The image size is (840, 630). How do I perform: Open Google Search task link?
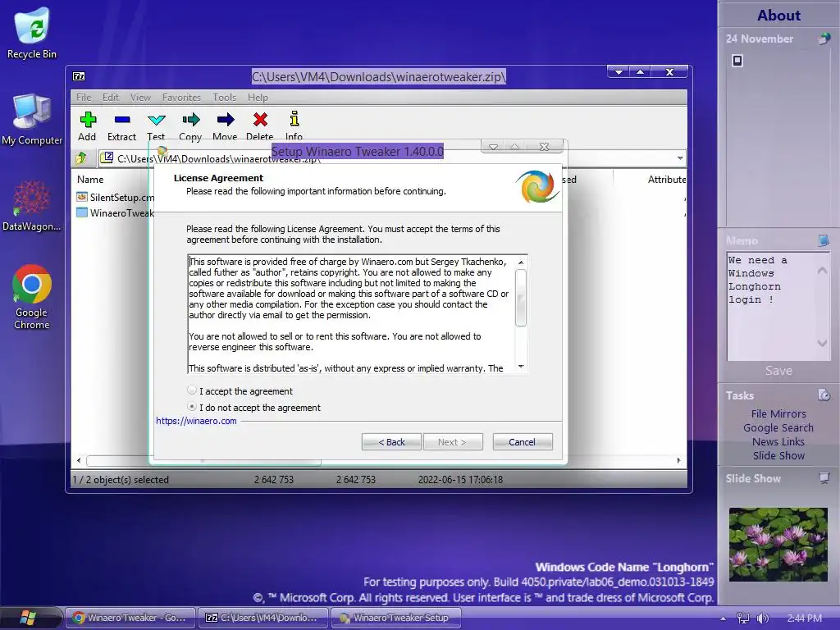coord(778,427)
